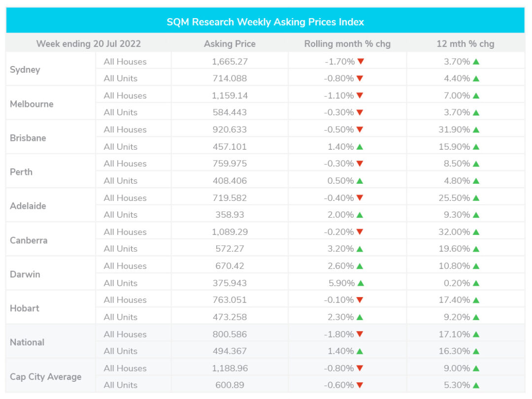Click Perth houses asking price 759.975
The height and width of the screenshot is (399, 532).
(x=230, y=164)
